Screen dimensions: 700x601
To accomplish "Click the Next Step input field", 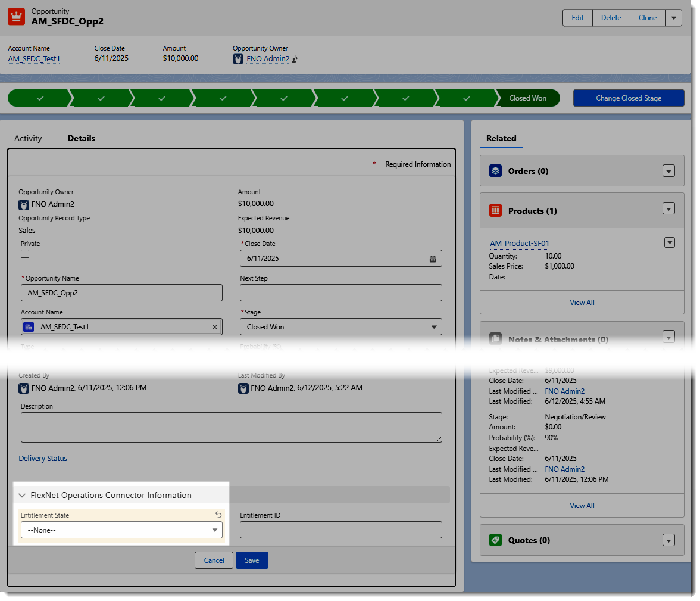I will (341, 293).
